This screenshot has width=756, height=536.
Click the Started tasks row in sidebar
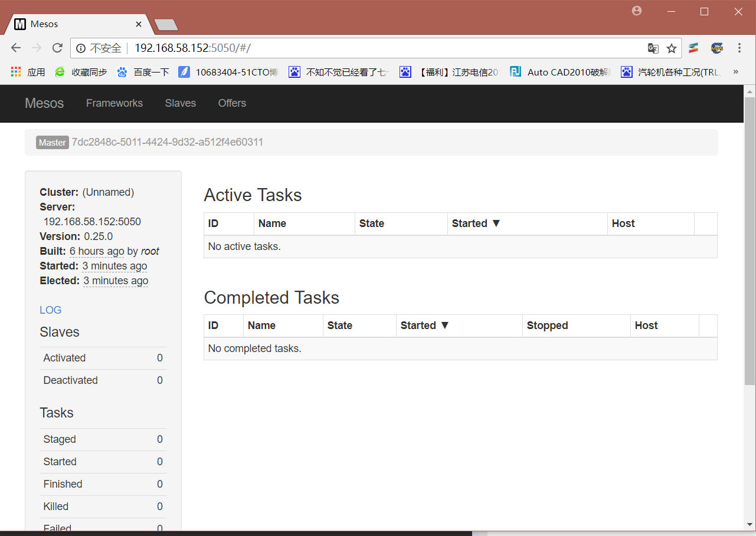point(103,462)
